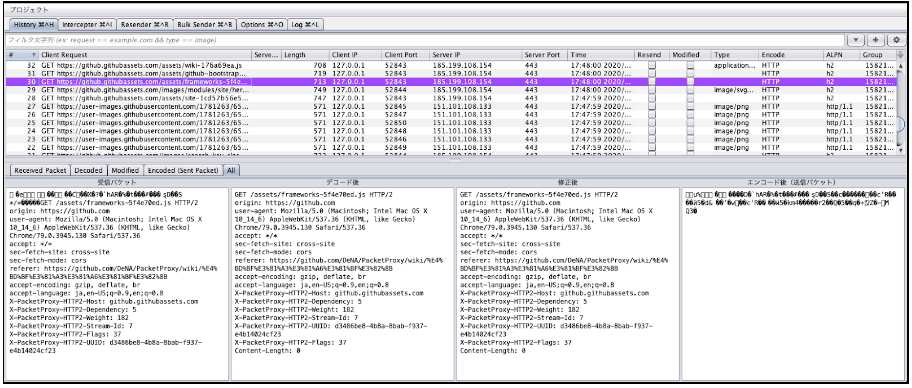Tick the Resend checkbox for packet 32
The width and height of the screenshot is (912, 388).
point(652,66)
